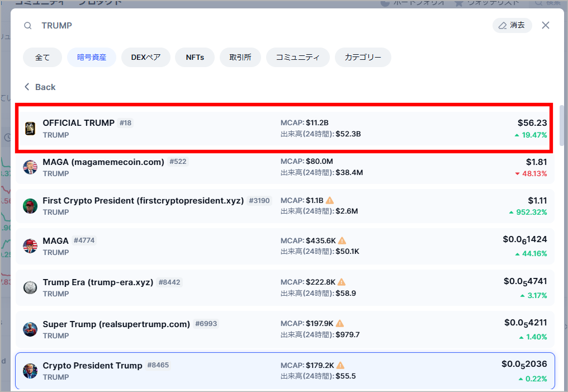Click the OFFICIAL TRUMP coin logo icon
Image resolution: width=568 pixels, height=392 pixels.
pyautogui.click(x=30, y=128)
